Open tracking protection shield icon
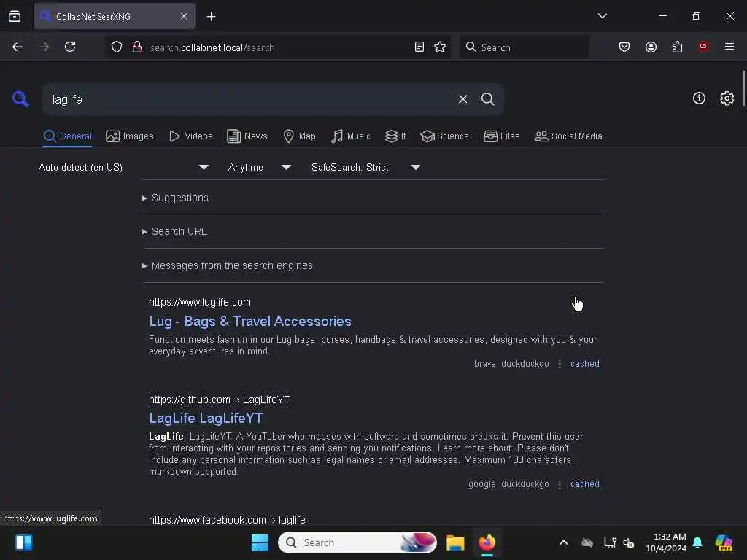 point(117,47)
